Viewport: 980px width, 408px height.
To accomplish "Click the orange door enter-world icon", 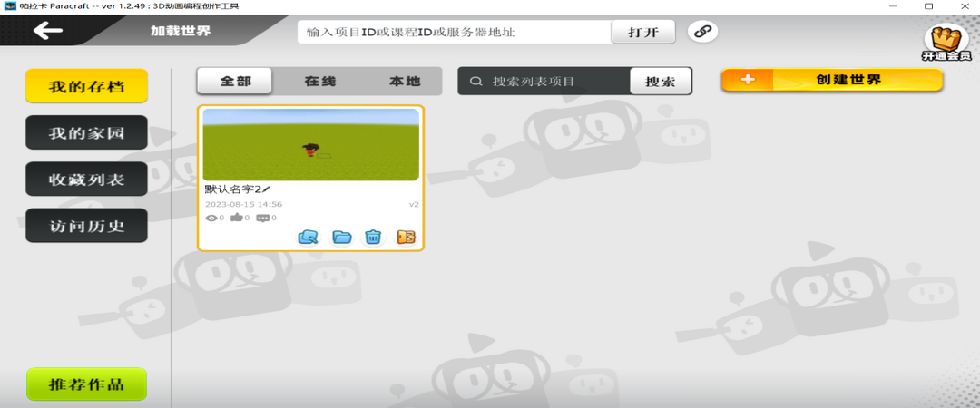I will [x=407, y=237].
